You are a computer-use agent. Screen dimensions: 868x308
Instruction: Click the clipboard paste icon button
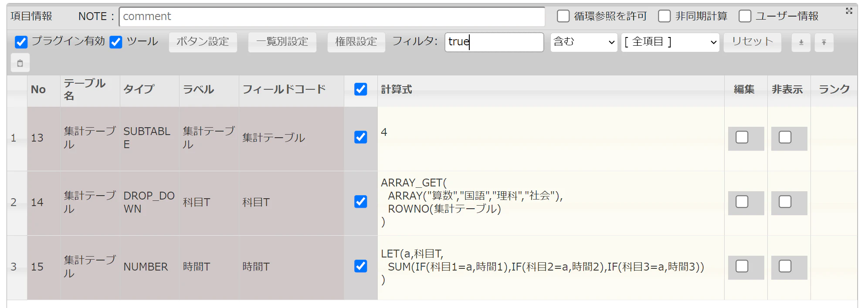pyautogui.click(x=20, y=63)
